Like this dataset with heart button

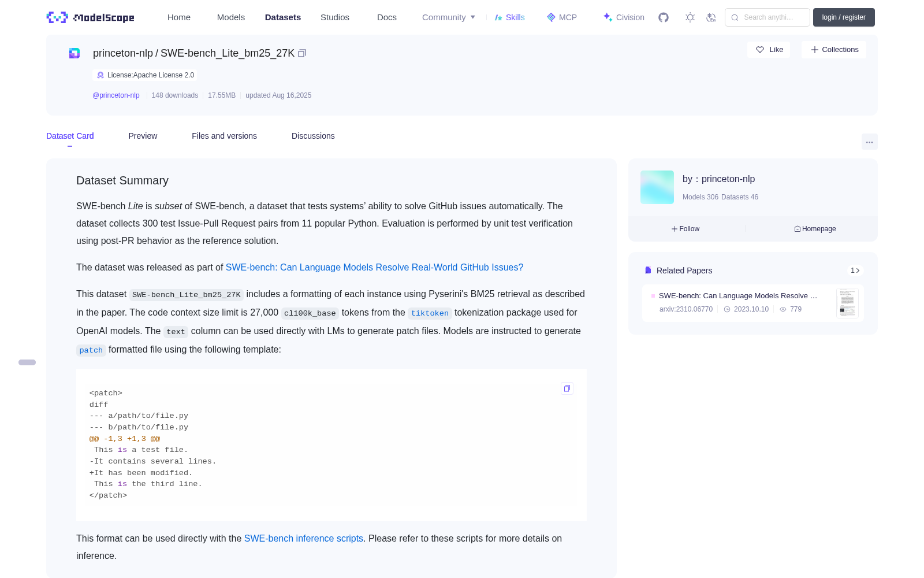tap(769, 50)
